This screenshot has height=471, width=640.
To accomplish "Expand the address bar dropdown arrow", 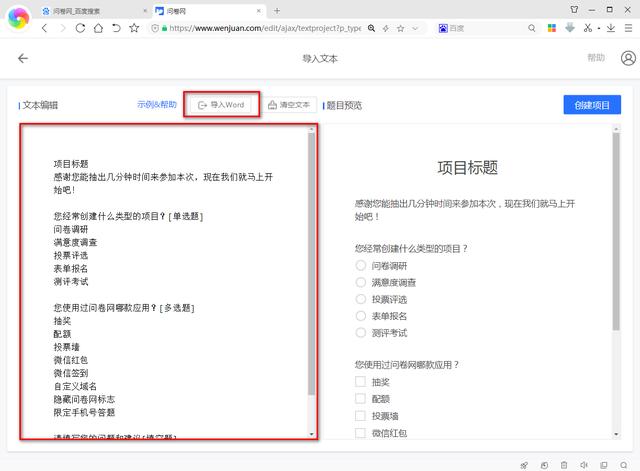I will click(x=415, y=28).
